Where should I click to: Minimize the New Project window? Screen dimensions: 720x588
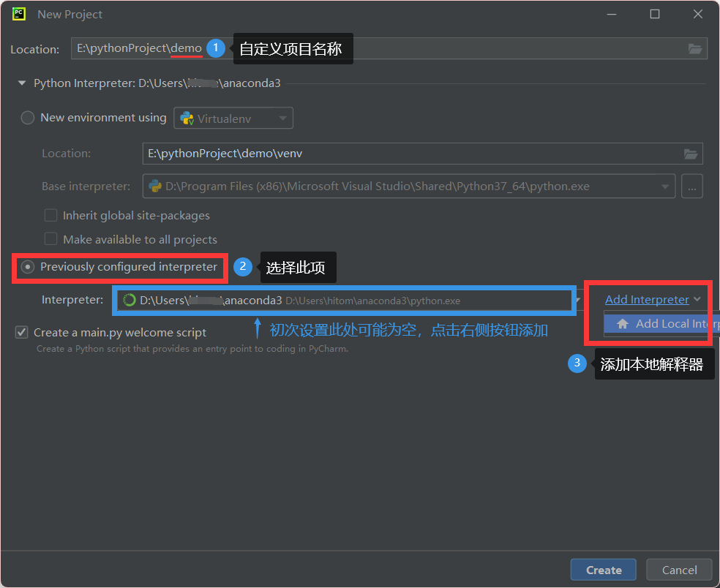click(612, 14)
